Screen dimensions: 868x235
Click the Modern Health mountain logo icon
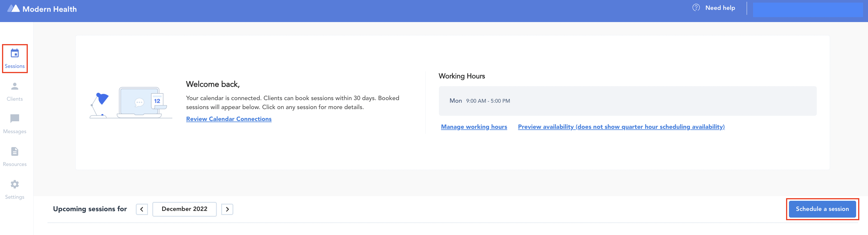click(x=14, y=9)
